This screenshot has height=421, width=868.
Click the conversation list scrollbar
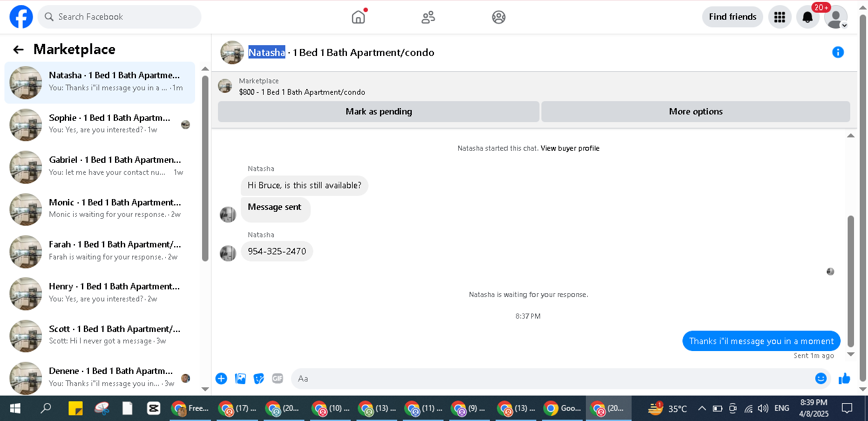pos(205,168)
